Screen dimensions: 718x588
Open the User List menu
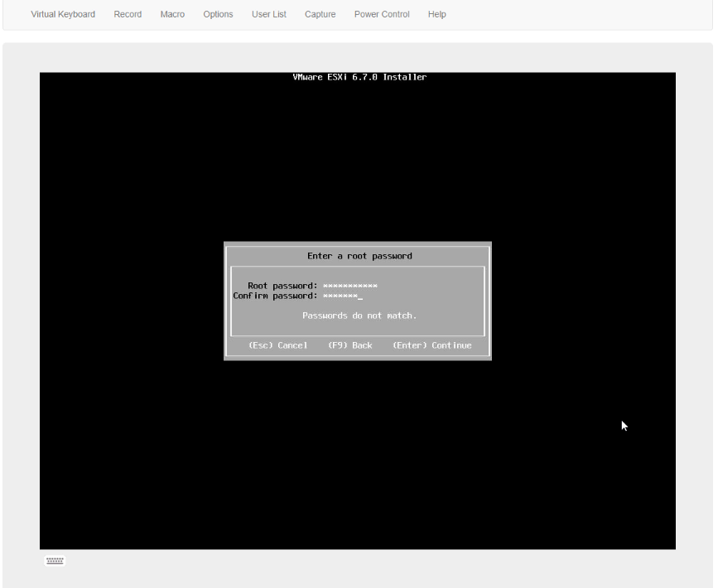pyautogui.click(x=269, y=14)
